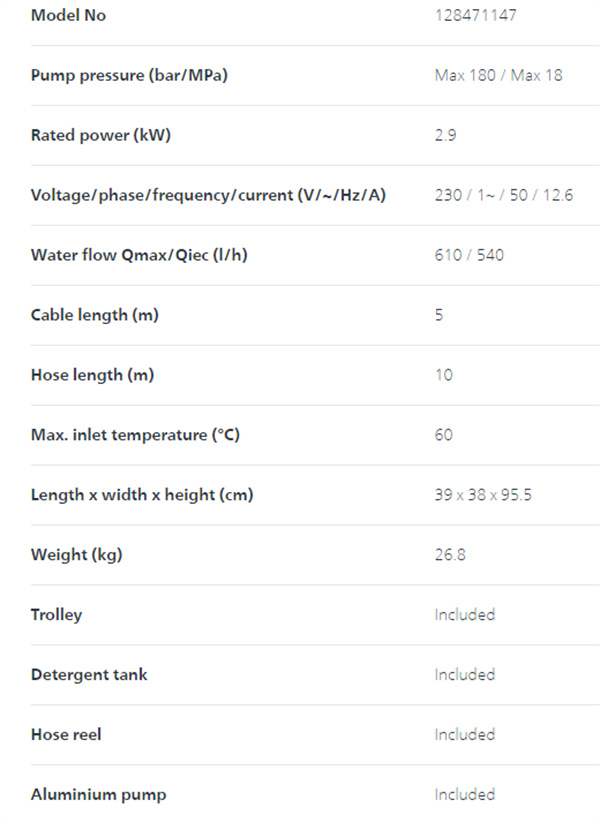
Task: Click the Weight (kg) label
Action: pyautogui.click(x=77, y=555)
